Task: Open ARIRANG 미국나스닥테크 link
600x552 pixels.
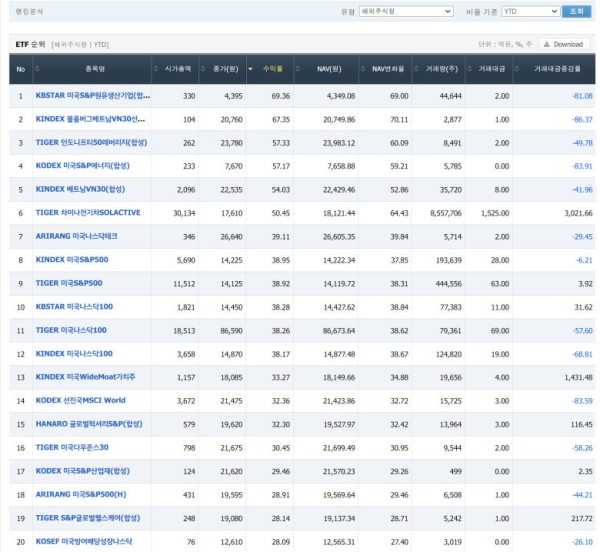Action: click(77, 236)
